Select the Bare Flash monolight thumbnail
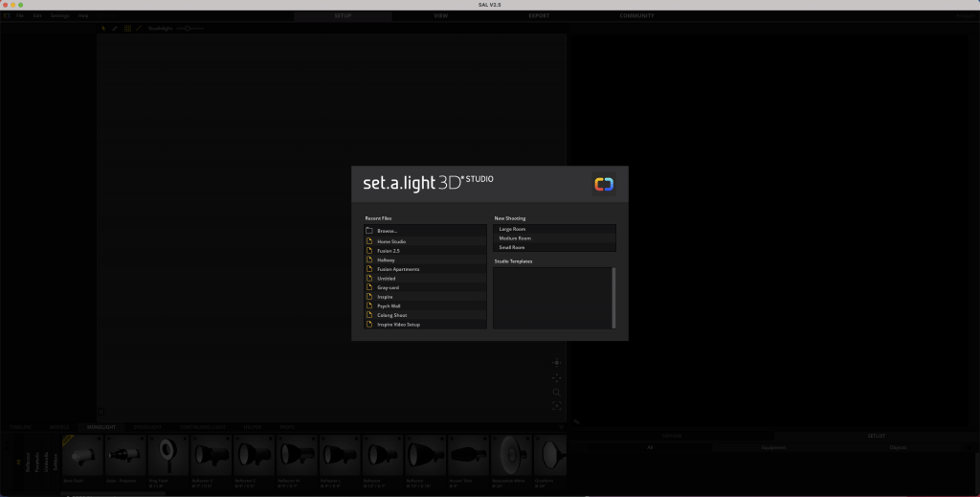This screenshot has width=980, height=497. [x=82, y=456]
